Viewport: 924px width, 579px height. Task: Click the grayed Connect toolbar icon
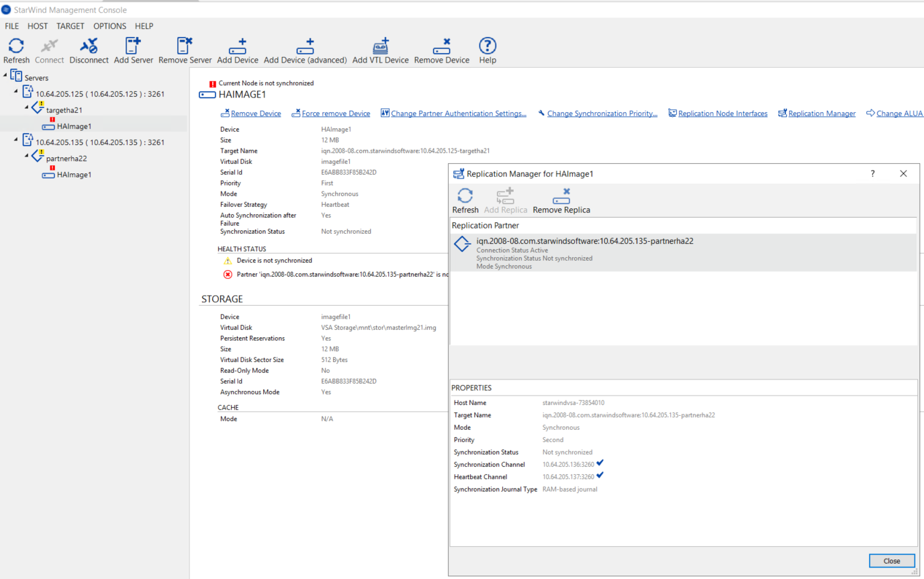50,46
